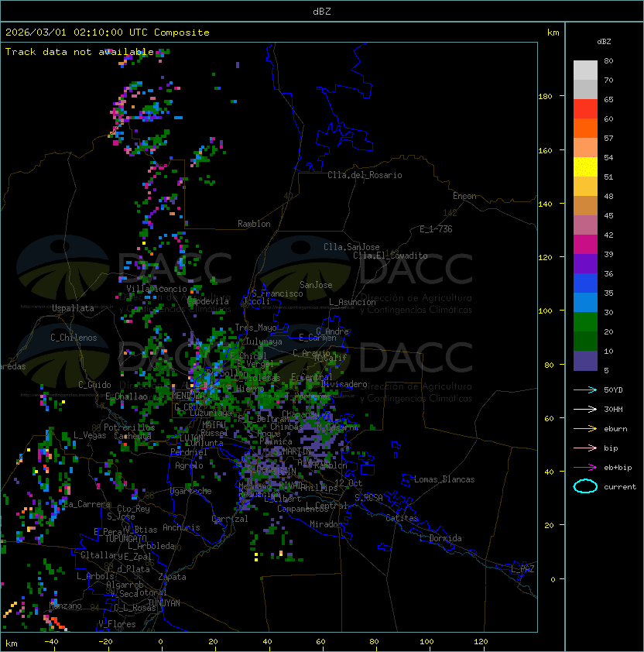This screenshot has height=652, width=644.
Task: Click the 'Perdriel' map label
Action: tap(189, 451)
